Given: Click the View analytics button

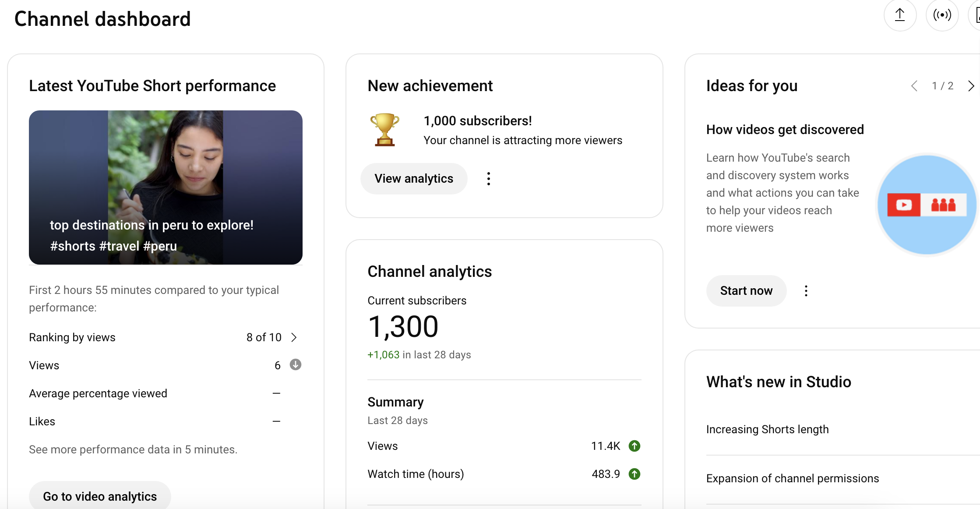Looking at the screenshot, I should click(414, 179).
